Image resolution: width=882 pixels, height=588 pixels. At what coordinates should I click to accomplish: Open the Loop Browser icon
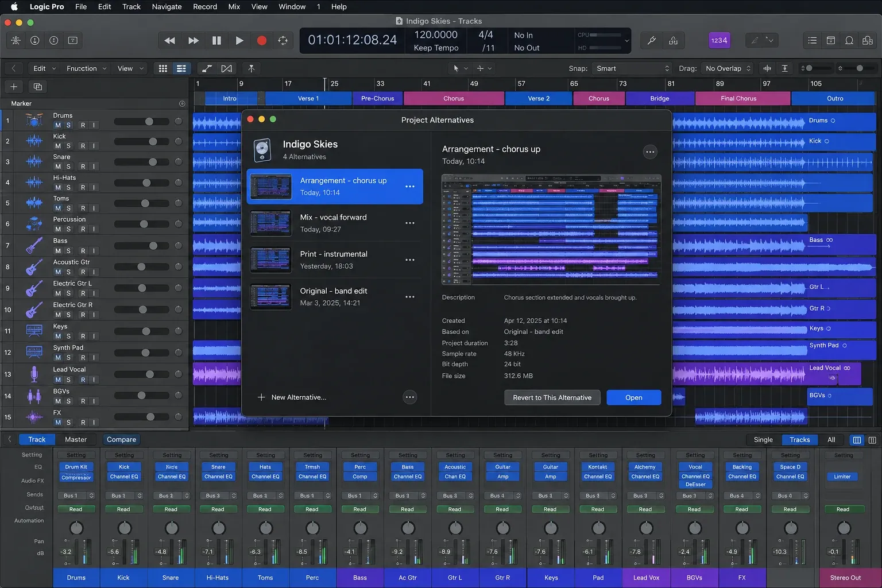(849, 40)
